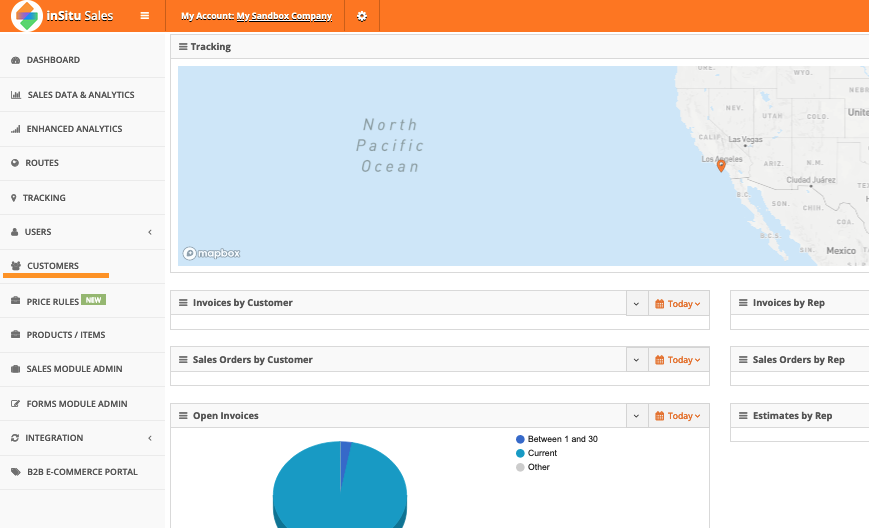
Task: Click the Tracking panel drag handle icon
Action: coord(183,47)
